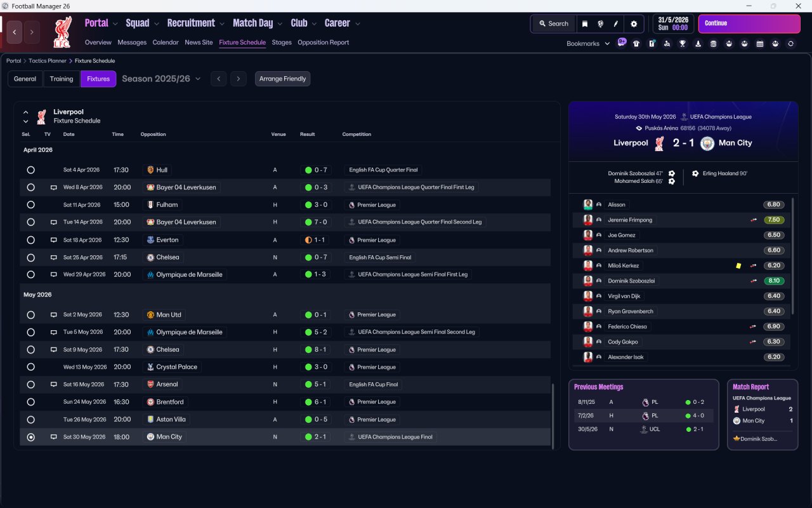Click the Tactics Planner breadcrumb link
The width and height of the screenshot is (812, 508).
(48, 61)
